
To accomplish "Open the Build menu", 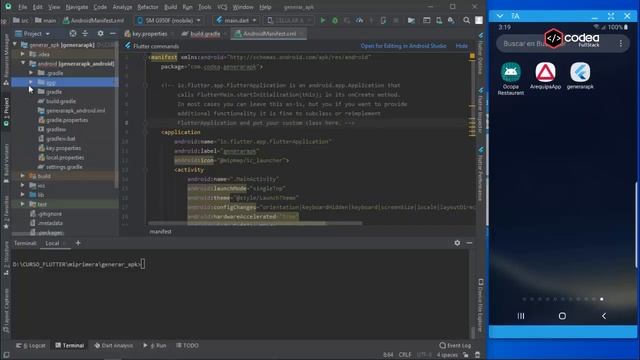I will (x=170, y=7).
